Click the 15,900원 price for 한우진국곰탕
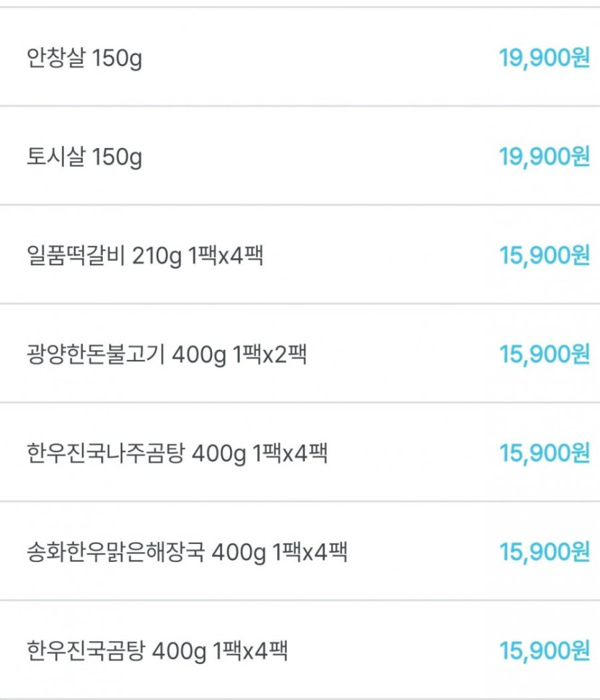 coord(544,652)
